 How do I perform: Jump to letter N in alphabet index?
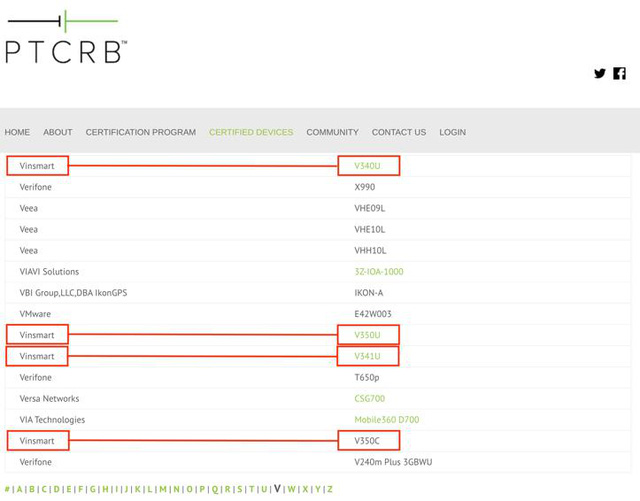(176, 489)
